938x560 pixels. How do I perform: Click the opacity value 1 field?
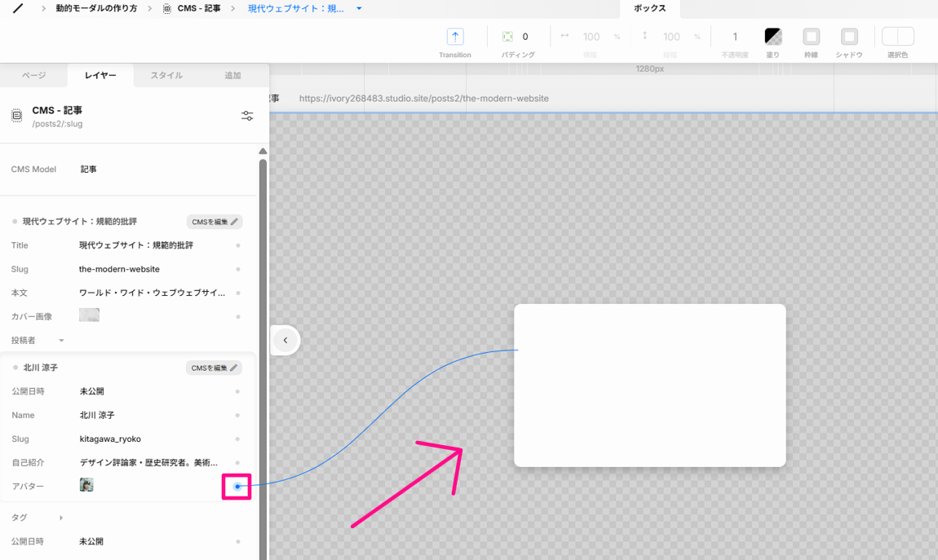click(x=735, y=37)
